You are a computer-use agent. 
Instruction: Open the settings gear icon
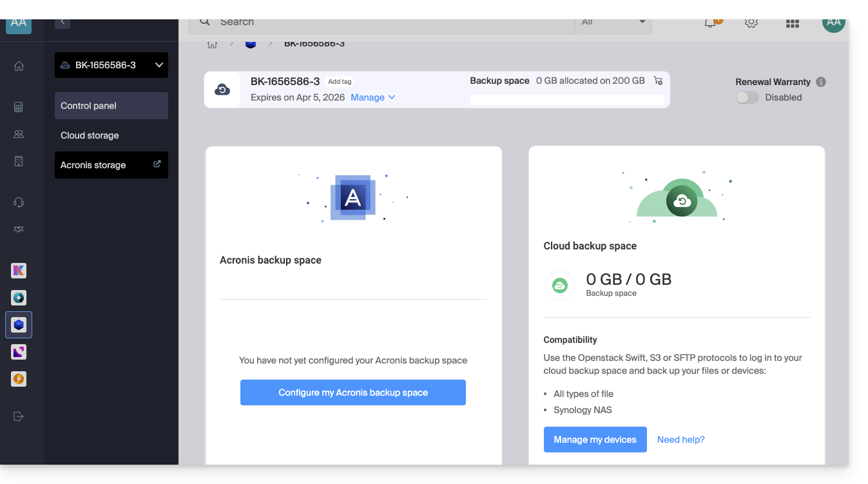[x=751, y=23]
